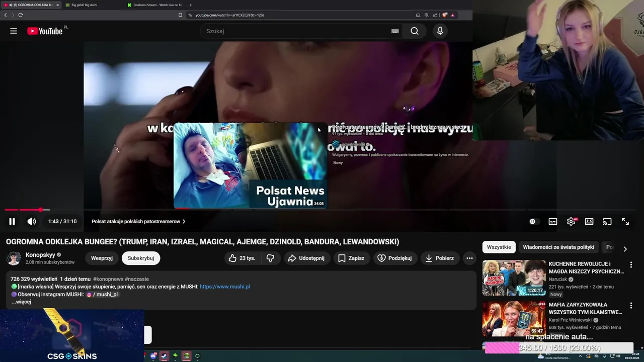This screenshot has height=362, width=644.
Task: Click the browser address bar URL
Action: point(229,15)
